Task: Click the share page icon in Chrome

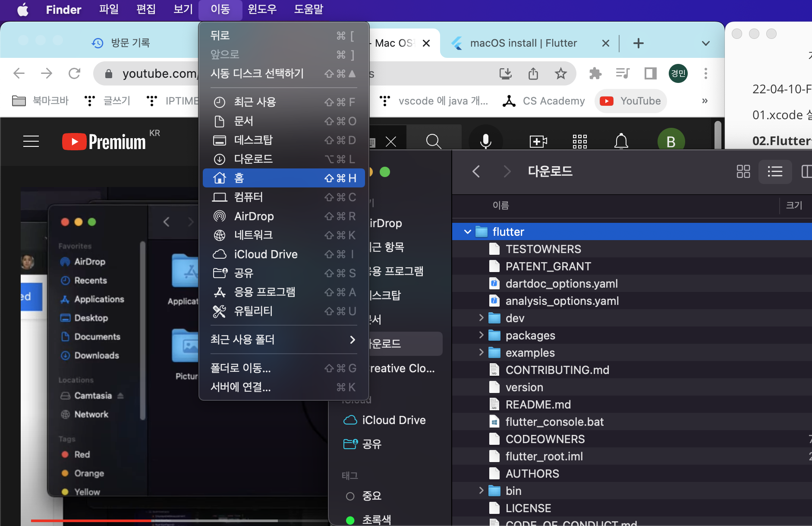Action: [533, 73]
